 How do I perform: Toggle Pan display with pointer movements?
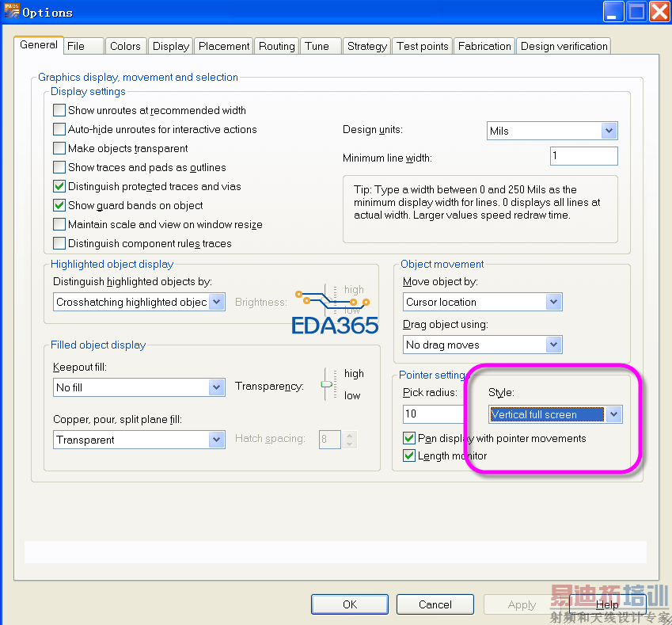click(409, 438)
